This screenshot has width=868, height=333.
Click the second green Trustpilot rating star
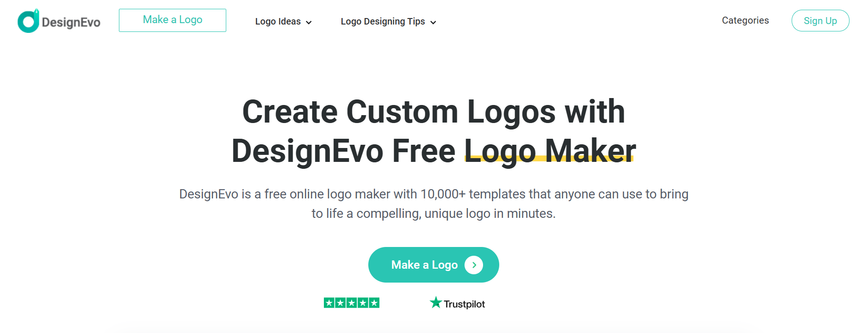(x=341, y=303)
